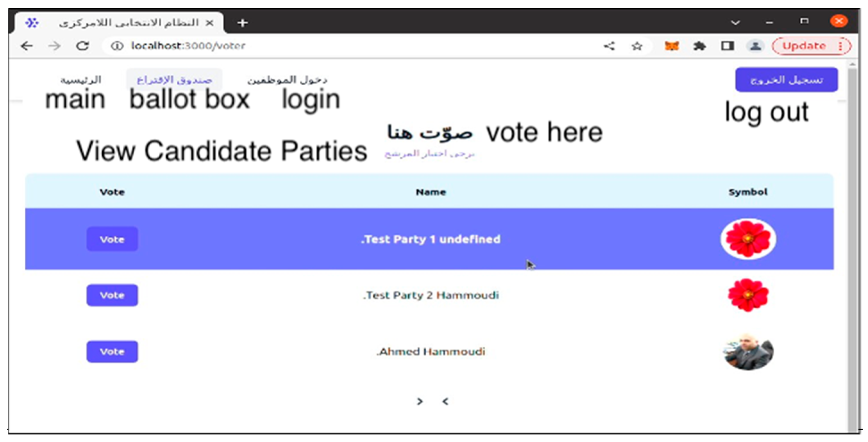This screenshot has width=868, height=442.
Task: Open the extensions puzzle icon
Action: tap(699, 46)
